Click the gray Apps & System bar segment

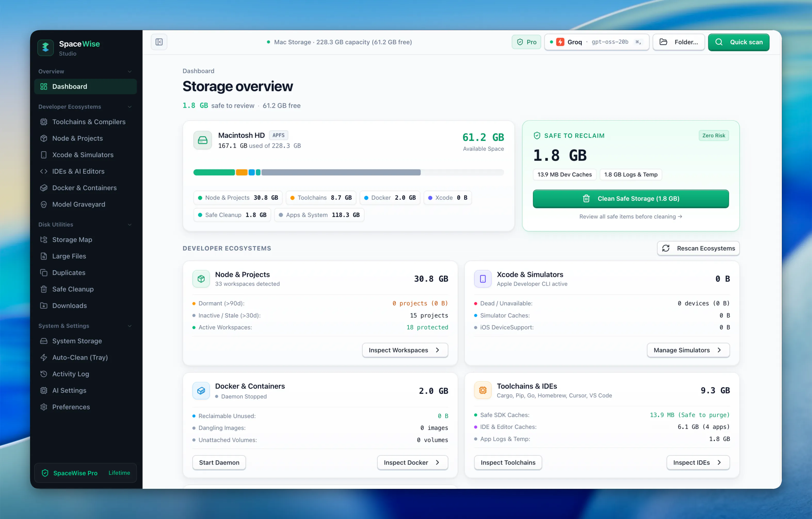point(341,172)
